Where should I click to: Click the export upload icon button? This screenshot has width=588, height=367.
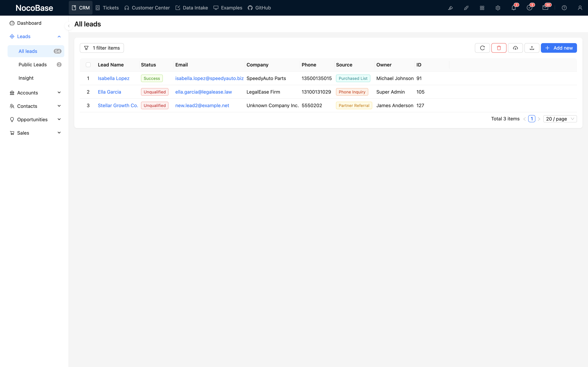[x=532, y=48]
